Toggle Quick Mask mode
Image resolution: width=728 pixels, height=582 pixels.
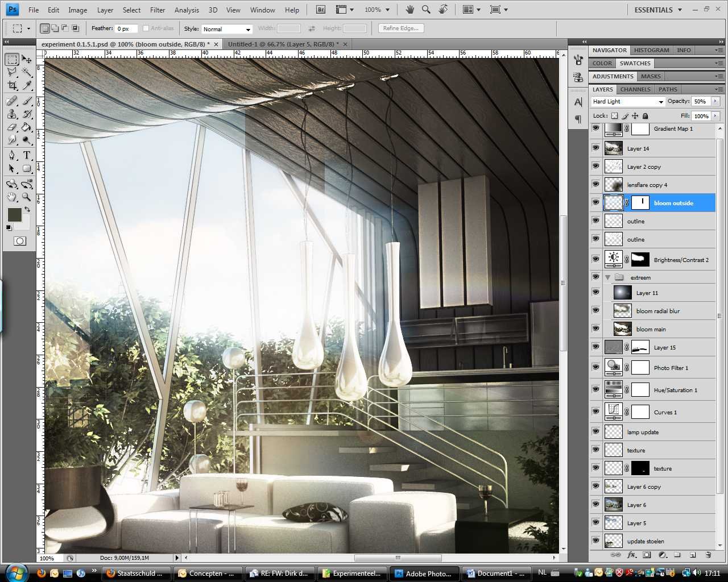coord(19,241)
